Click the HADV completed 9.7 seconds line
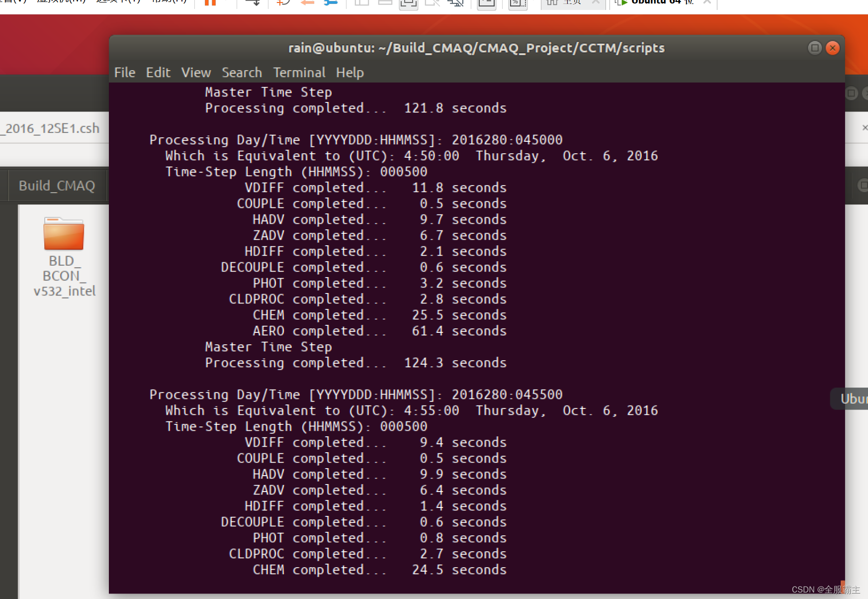 (380, 219)
